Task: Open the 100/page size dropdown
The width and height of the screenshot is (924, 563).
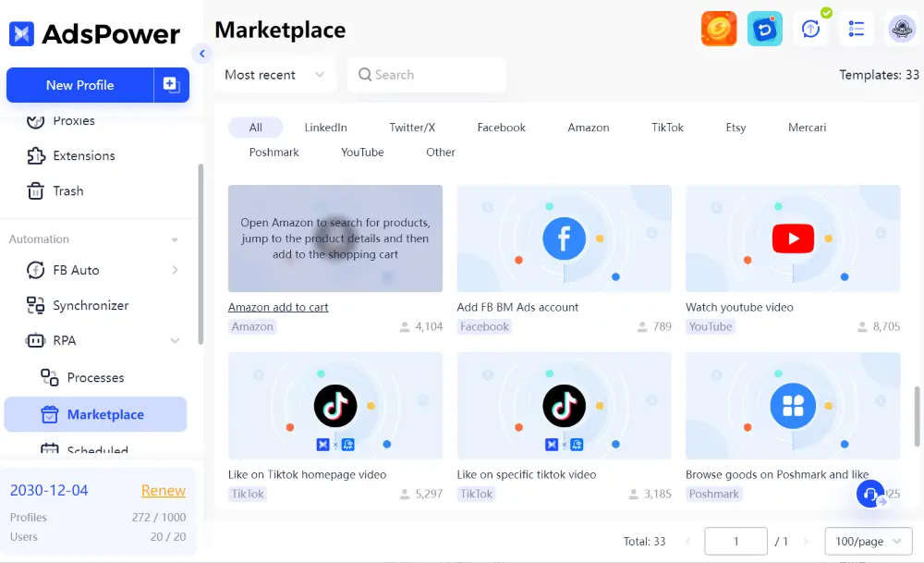Action: tap(869, 541)
